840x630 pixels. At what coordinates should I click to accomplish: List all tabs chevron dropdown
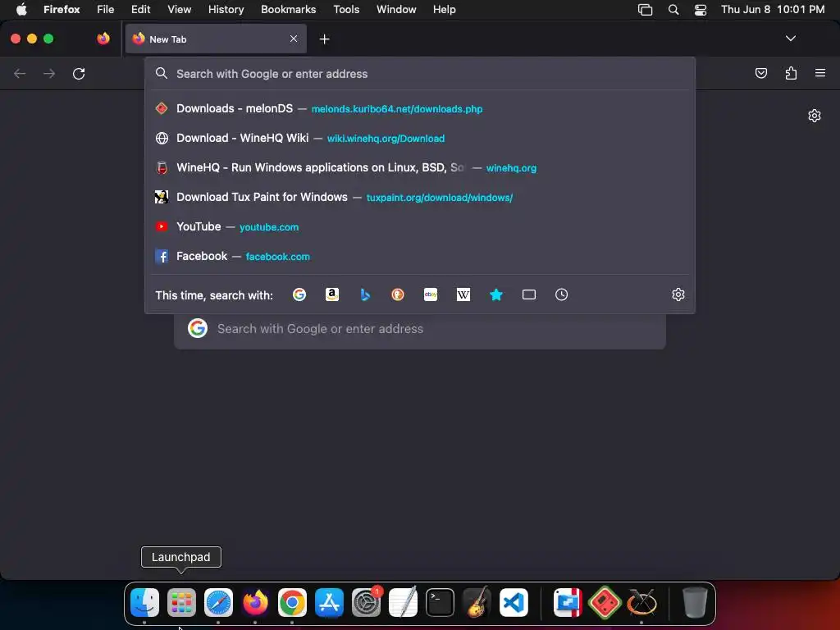tap(790, 39)
